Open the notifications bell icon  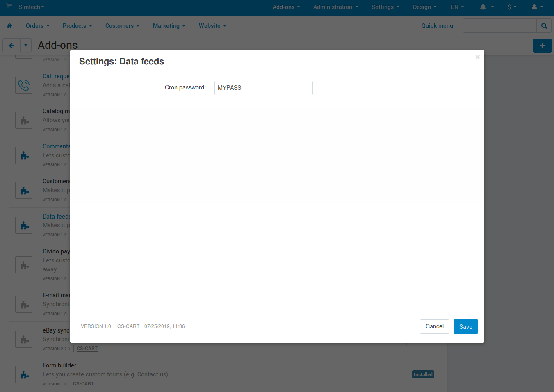484,7
